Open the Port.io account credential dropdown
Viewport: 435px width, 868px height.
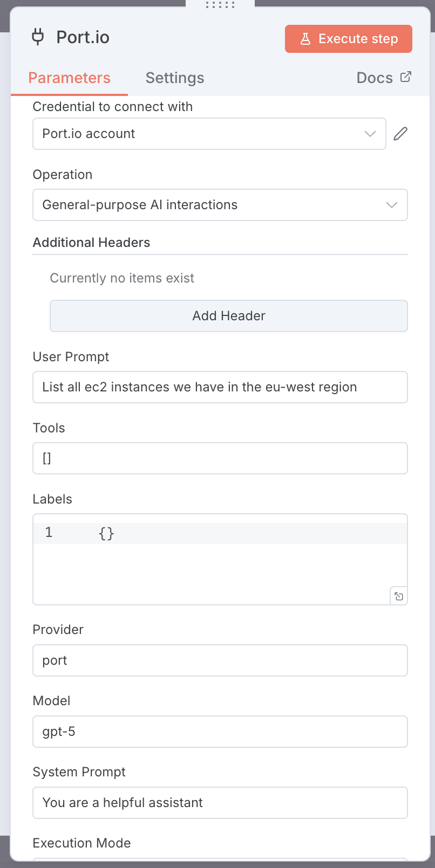click(209, 134)
